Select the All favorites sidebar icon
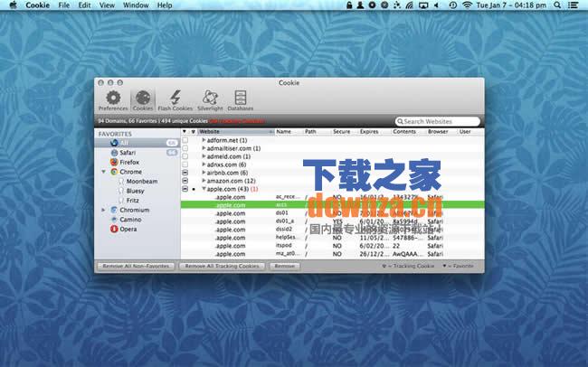588x367 pixels. [x=114, y=143]
